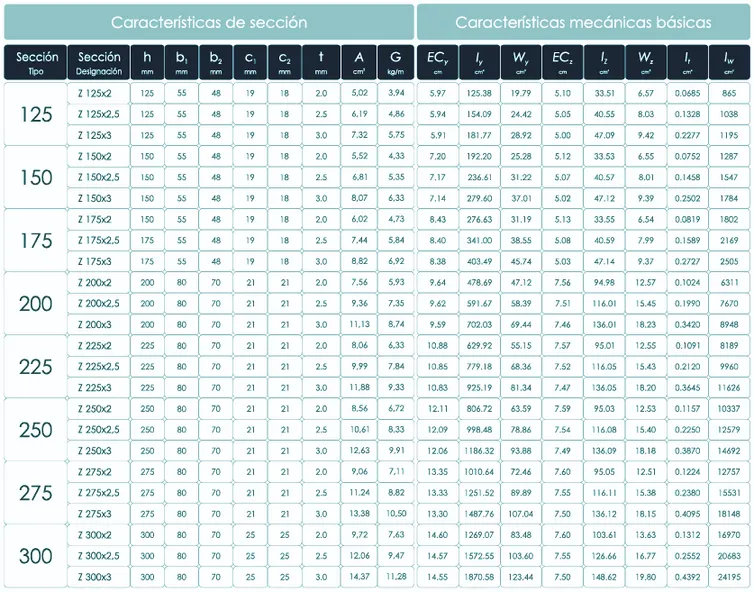Click designation cell 'Z 300x3'
This screenshot has width=754, height=592.
coord(99,577)
